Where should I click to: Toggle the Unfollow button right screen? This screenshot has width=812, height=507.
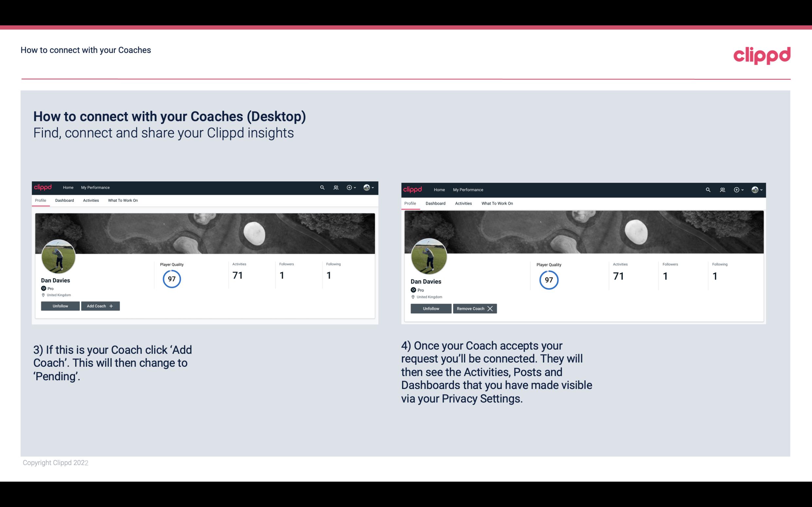431,308
